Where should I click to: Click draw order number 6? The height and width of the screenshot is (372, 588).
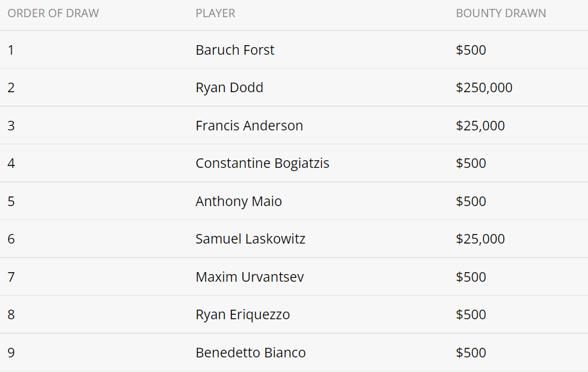click(11, 239)
